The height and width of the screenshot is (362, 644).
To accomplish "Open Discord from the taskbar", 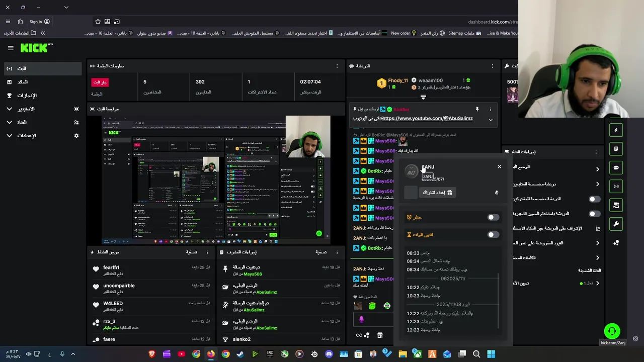I will pyautogui.click(x=329, y=354).
